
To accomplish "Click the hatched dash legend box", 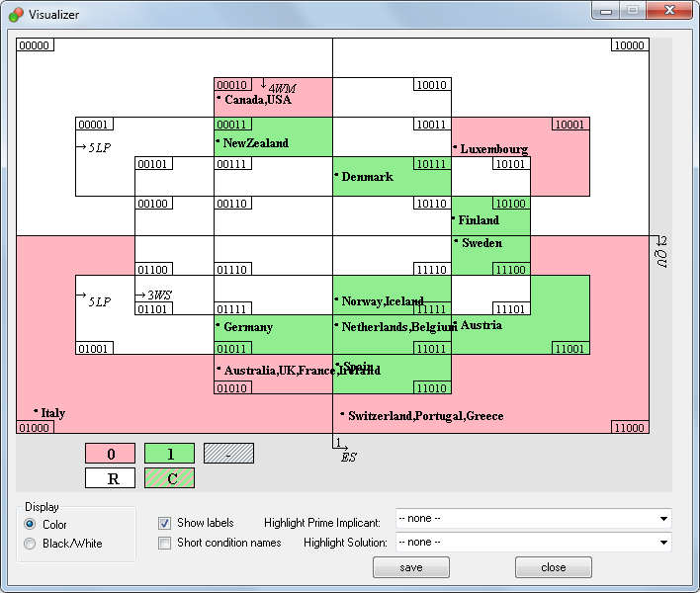I will tap(228, 454).
